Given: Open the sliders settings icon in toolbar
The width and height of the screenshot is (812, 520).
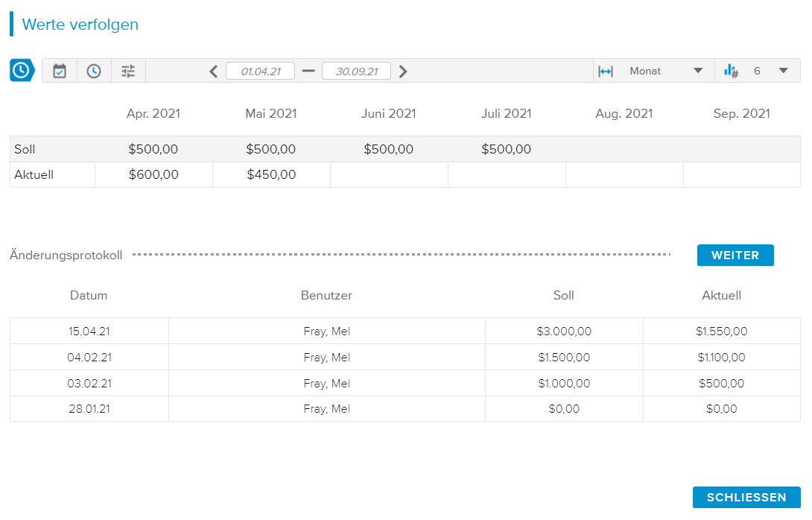Looking at the screenshot, I should coord(129,71).
